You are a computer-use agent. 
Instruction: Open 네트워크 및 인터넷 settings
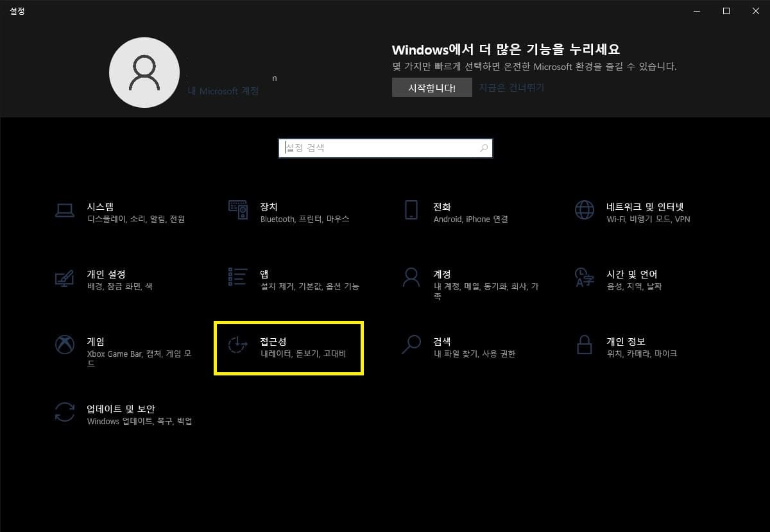(629, 212)
